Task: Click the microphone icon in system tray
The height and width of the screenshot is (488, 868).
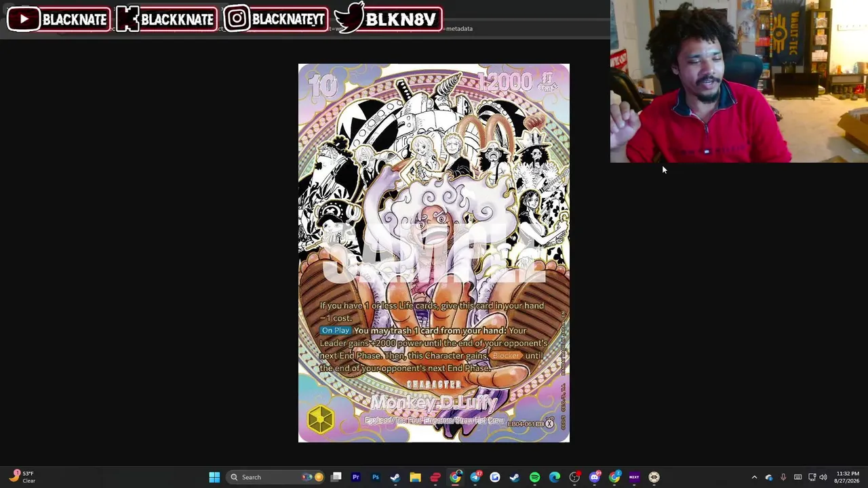Action: point(783,477)
